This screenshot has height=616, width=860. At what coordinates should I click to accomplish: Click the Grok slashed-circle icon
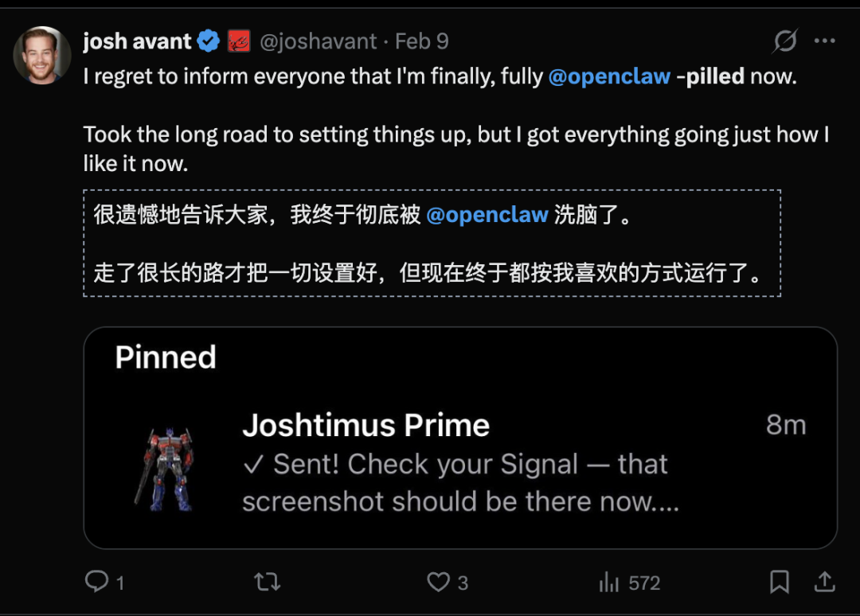pyautogui.click(x=785, y=41)
